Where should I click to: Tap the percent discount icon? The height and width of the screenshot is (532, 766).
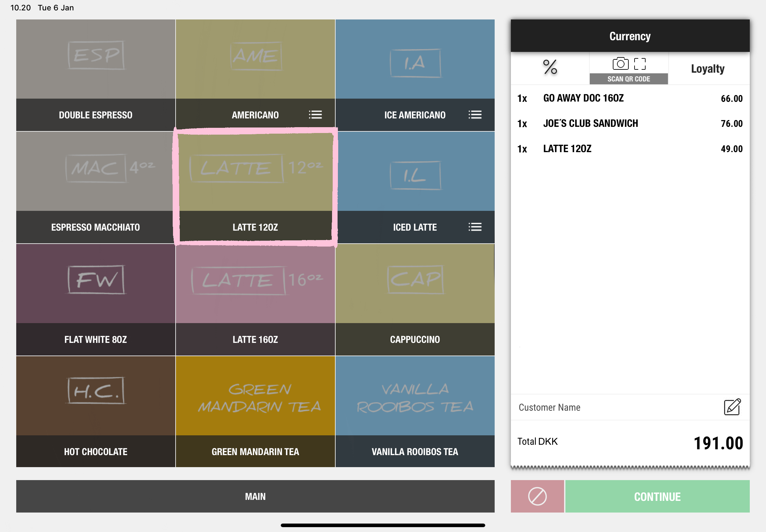coord(550,67)
